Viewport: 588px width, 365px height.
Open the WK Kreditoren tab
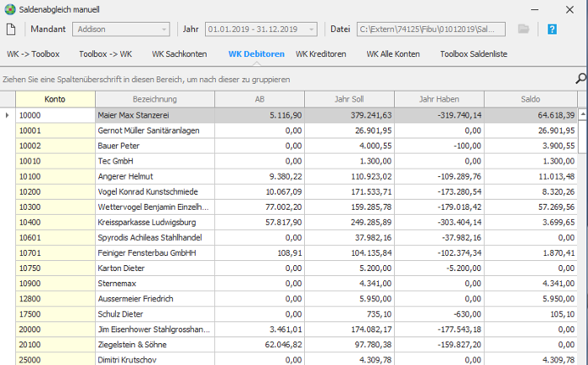[321, 54]
